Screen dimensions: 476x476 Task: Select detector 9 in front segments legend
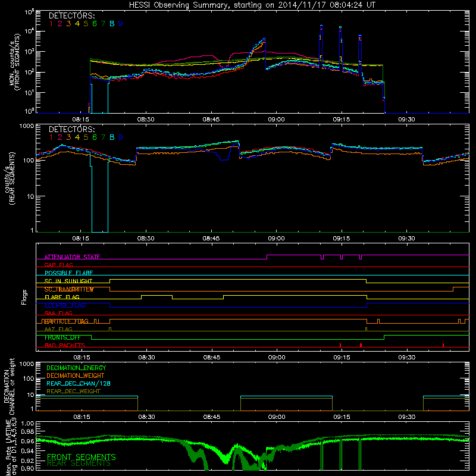point(121,24)
